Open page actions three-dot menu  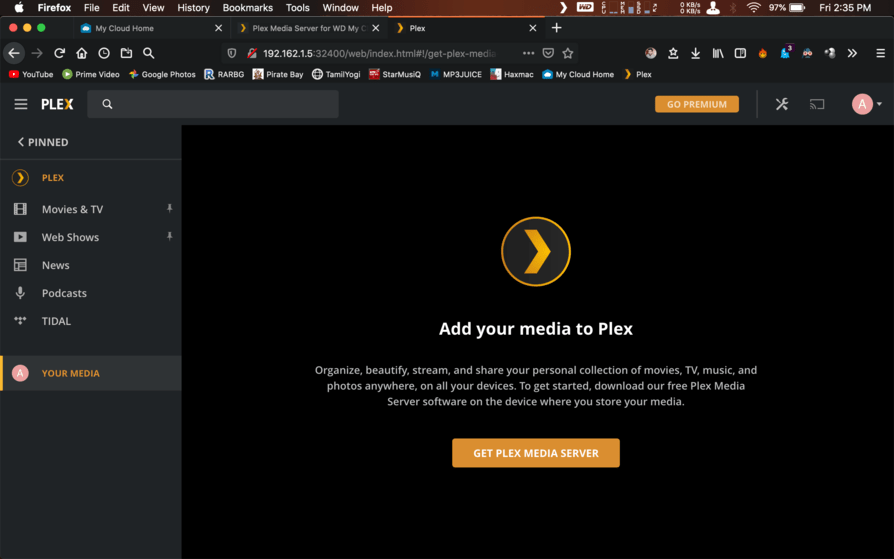(x=529, y=53)
